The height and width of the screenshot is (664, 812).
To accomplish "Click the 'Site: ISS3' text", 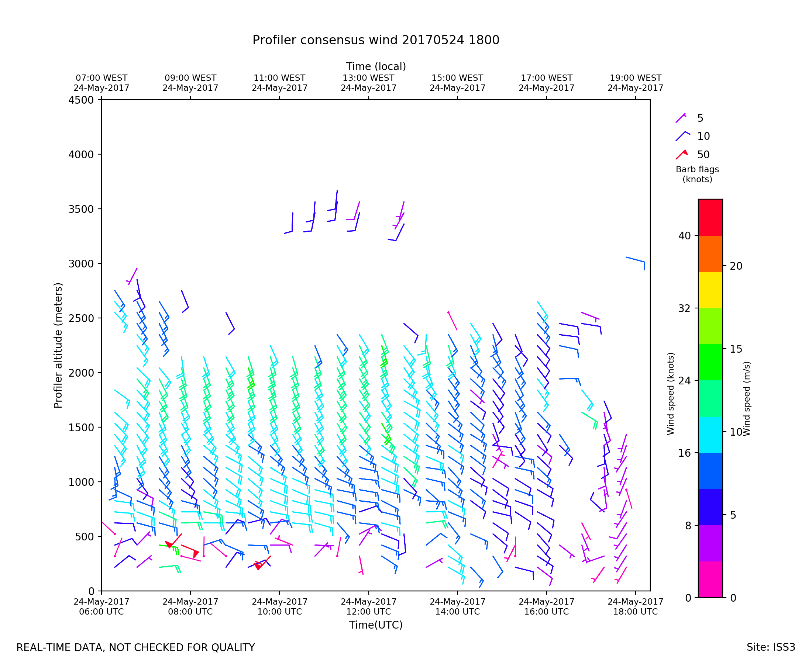I will pos(771,647).
